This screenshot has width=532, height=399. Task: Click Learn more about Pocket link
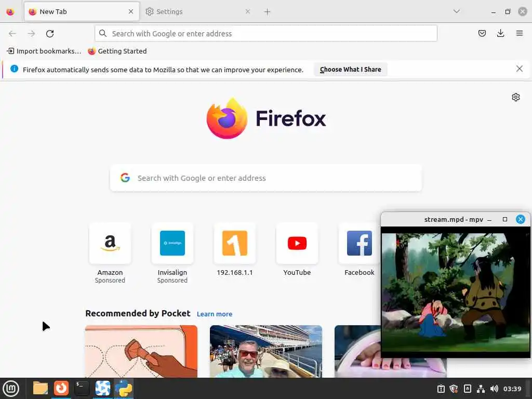[x=215, y=314]
